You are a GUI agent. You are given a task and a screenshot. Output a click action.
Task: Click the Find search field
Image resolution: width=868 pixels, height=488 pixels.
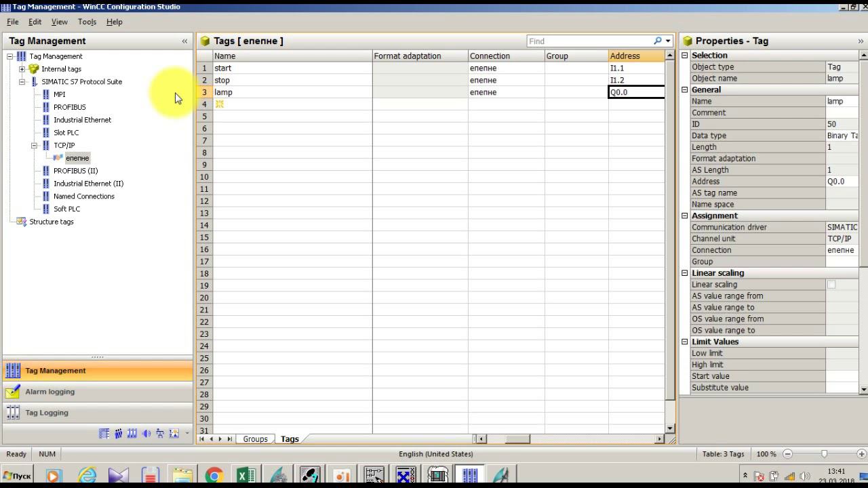[x=590, y=41]
